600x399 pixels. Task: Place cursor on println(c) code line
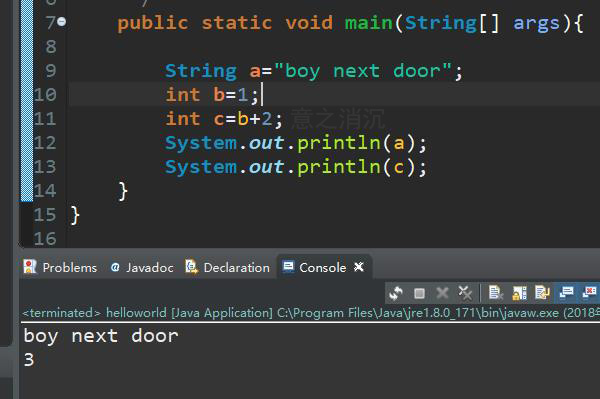295,167
